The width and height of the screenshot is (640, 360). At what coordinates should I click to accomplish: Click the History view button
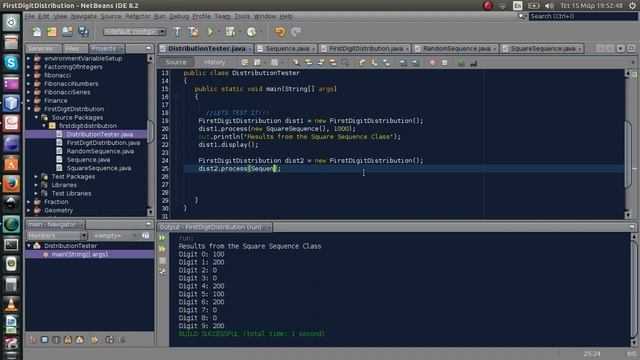(x=215, y=62)
